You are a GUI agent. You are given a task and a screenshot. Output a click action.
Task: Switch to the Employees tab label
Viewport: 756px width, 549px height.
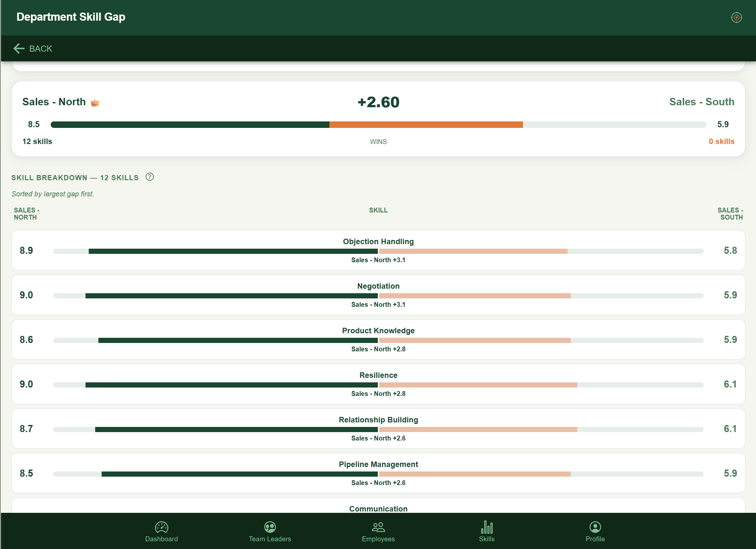coord(378,539)
